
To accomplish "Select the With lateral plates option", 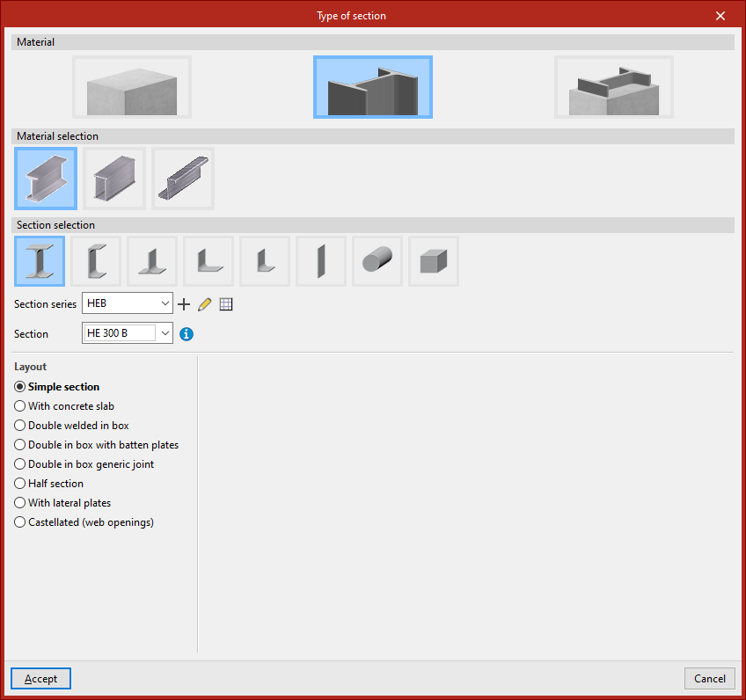I will (62, 503).
